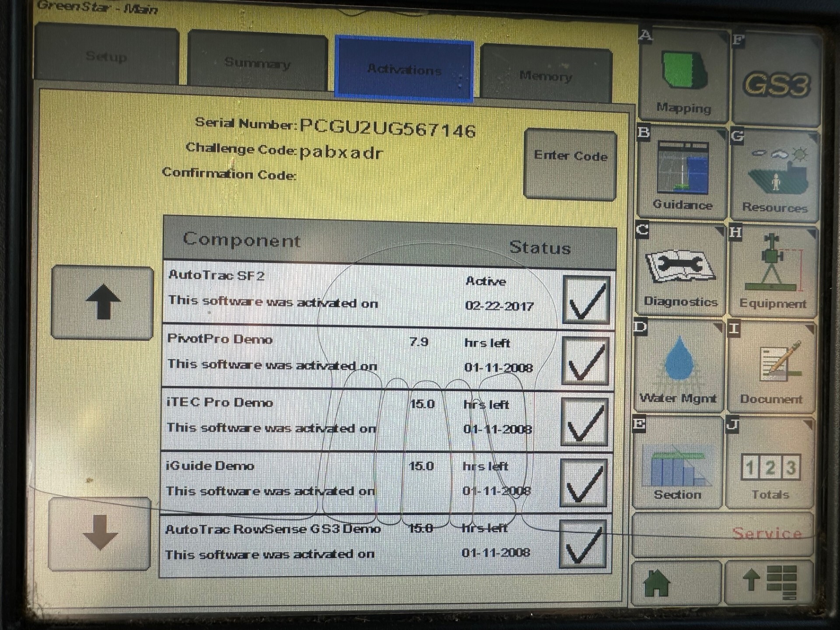Open the Equipment softkey
The image size is (840, 630).
click(773, 272)
